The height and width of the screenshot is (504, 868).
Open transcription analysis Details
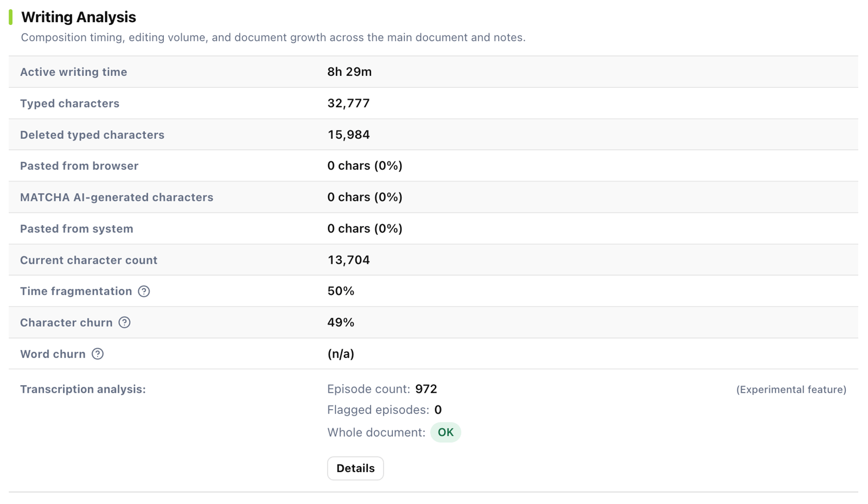tap(355, 469)
